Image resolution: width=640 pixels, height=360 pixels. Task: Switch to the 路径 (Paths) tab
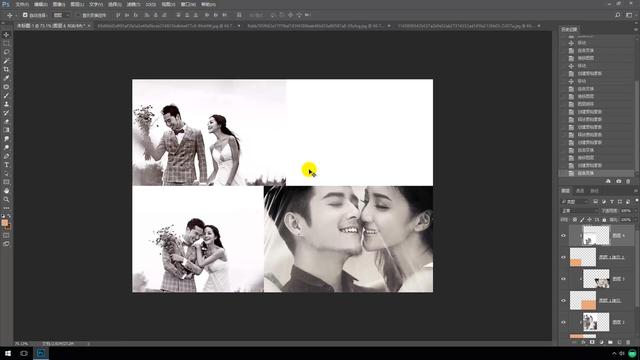(x=594, y=191)
